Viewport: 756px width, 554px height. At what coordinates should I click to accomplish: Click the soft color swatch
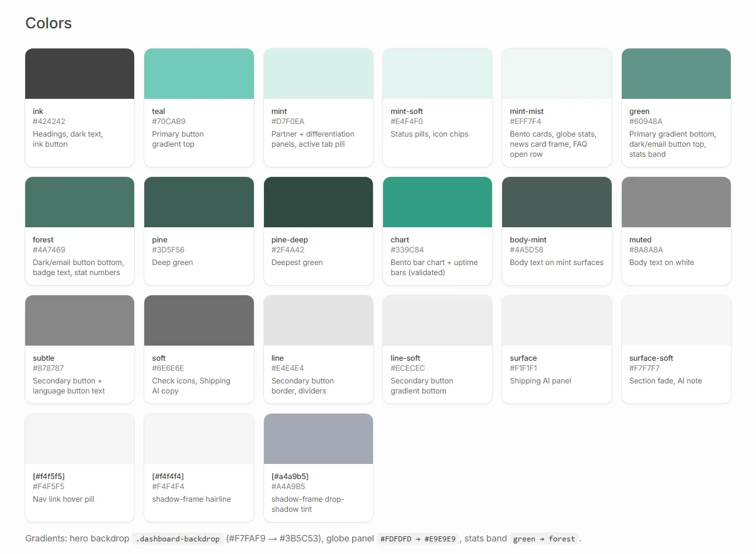pyautogui.click(x=199, y=320)
